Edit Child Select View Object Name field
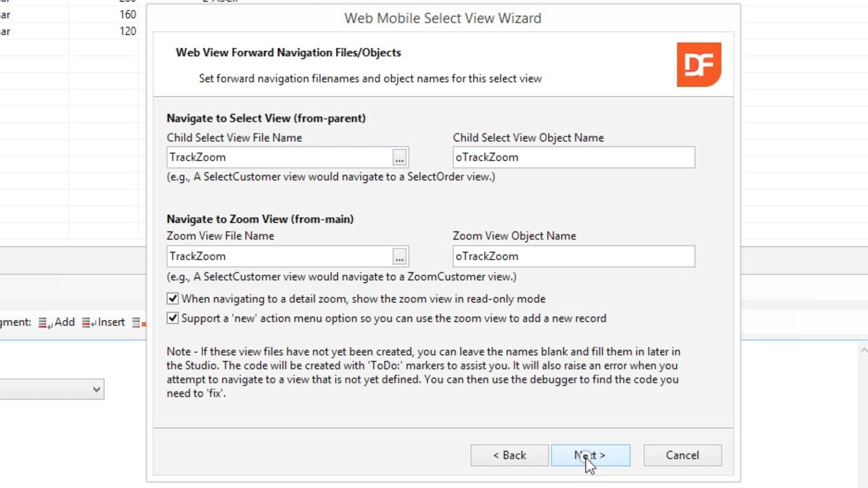The height and width of the screenshot is (488, 868). click(573, 158)
